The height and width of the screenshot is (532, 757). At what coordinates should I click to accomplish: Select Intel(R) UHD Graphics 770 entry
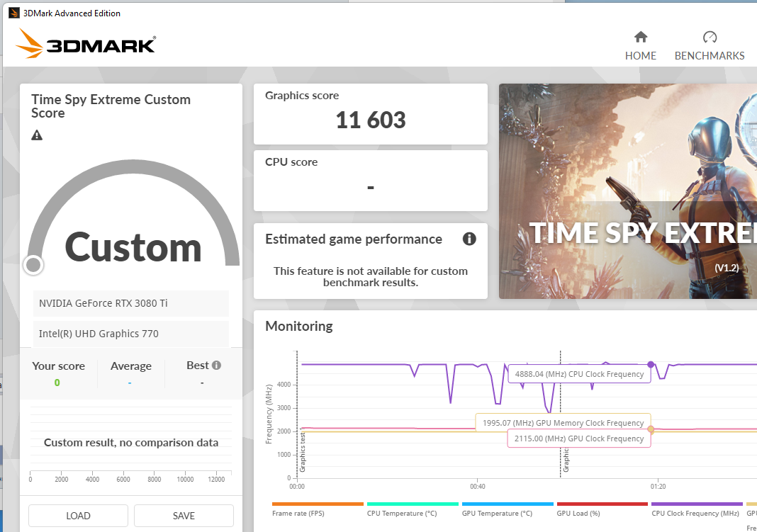click(131, 334)
